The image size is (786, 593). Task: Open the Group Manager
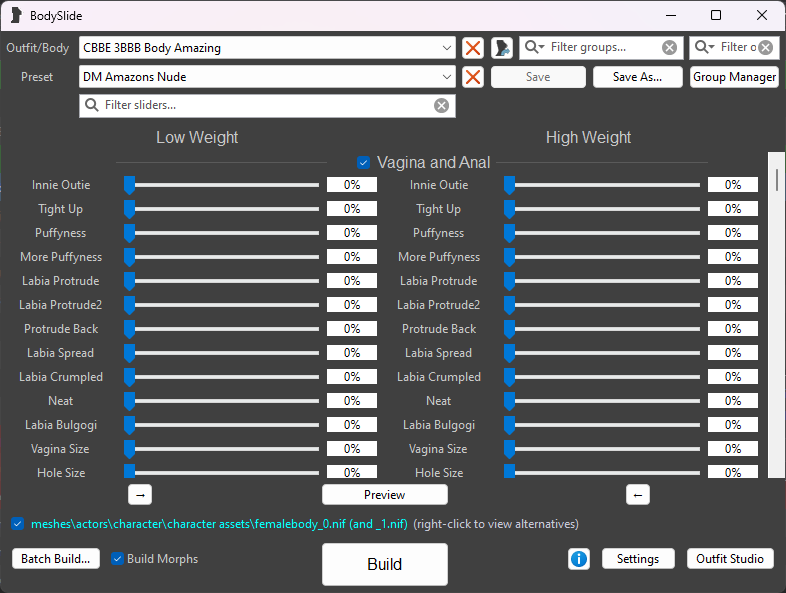(734, 77)
